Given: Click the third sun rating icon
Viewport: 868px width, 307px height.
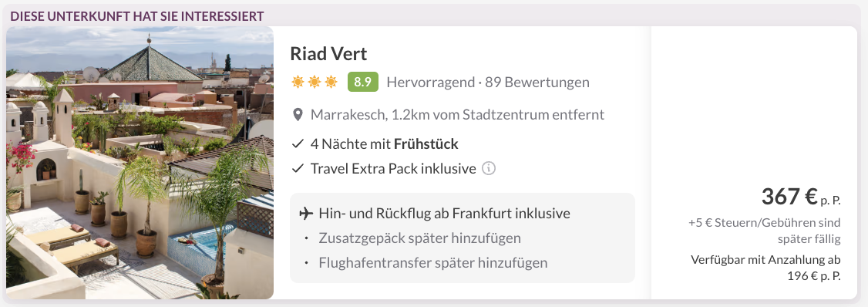Looking at the screenshot, I should point(331,83).
